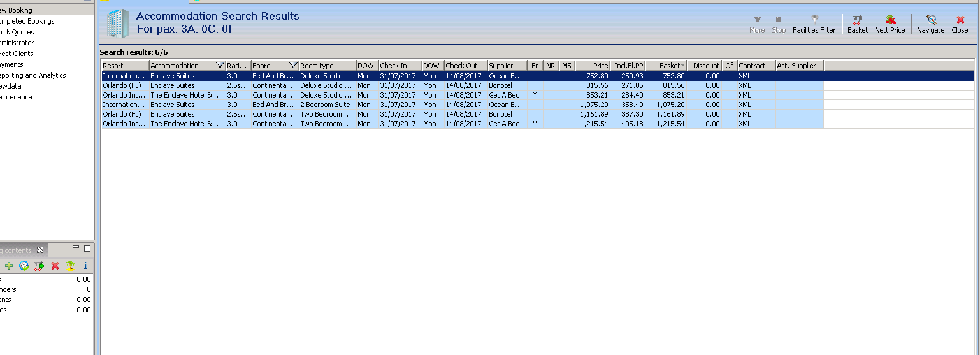Click the Basket toolbar button
This screenshot has width=980, height=355.
(x=857, y=24)
